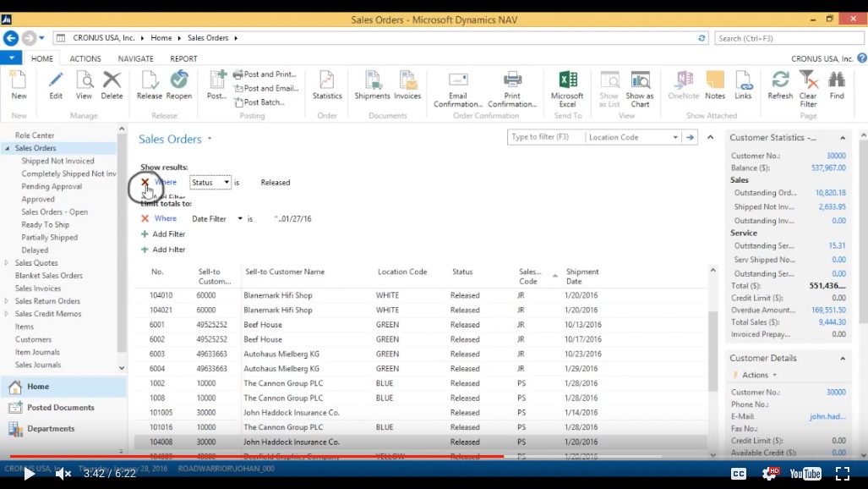Image resolution: width=868 pixels, height=489 pixels.
Task: Open the john.had... email link
Action: (827, 416)
